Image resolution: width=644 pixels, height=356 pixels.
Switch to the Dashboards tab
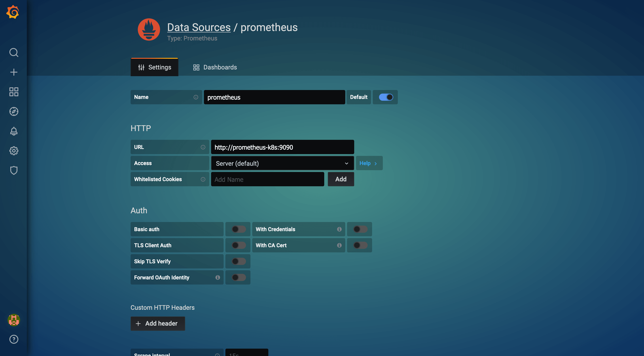pyautogui.click(x=215, y=67)
